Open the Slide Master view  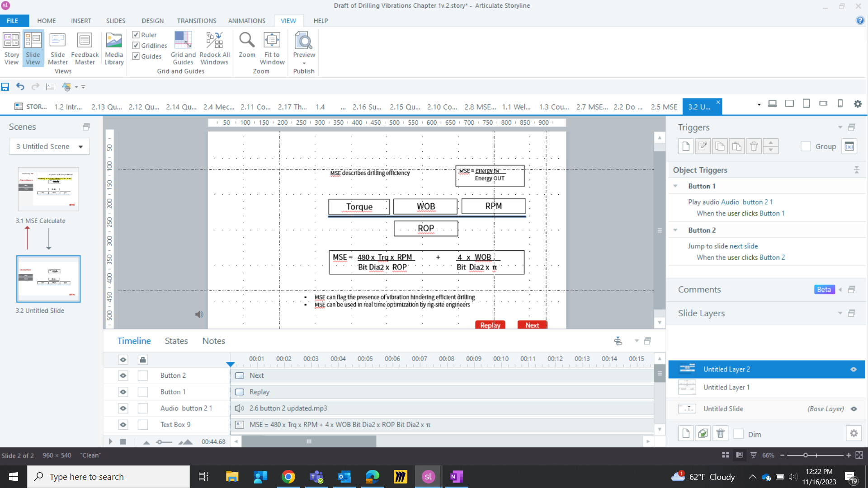(57, 48)
